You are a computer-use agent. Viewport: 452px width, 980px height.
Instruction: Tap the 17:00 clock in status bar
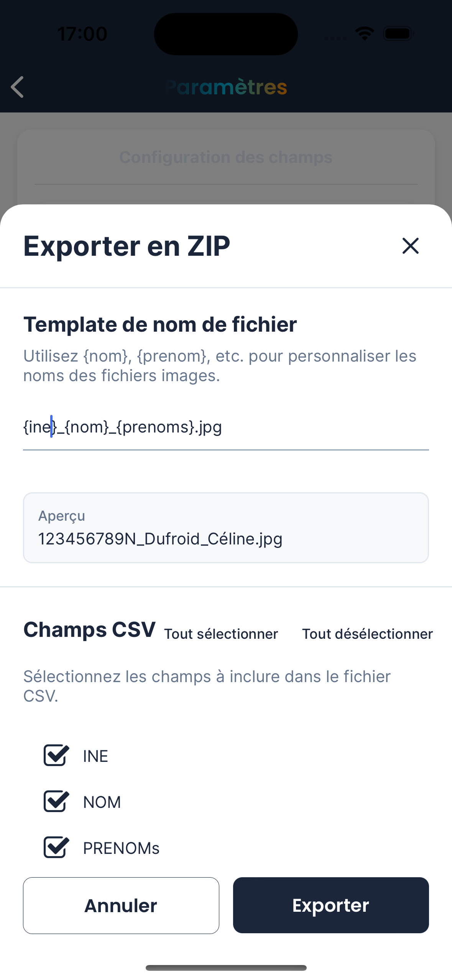(x=82, y=34)
